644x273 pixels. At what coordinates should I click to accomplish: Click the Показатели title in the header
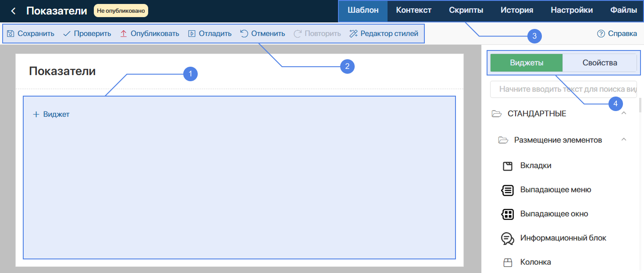[x=57, y=11]
